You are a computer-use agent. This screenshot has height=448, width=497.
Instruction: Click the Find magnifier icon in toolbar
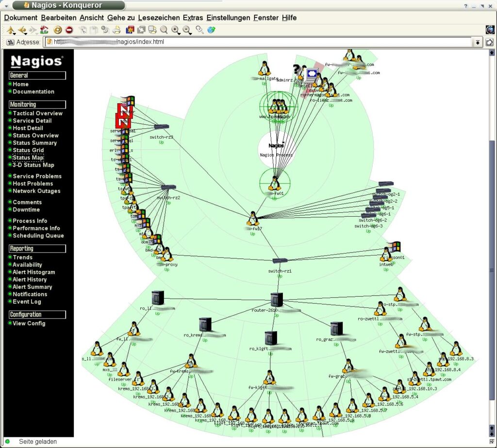(164, 30)
